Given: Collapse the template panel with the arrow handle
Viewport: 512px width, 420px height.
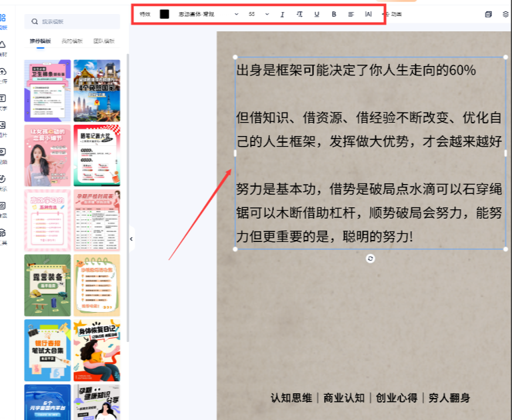Looking at the screenshot, I should pyautogui.click(x=131, y=239).
